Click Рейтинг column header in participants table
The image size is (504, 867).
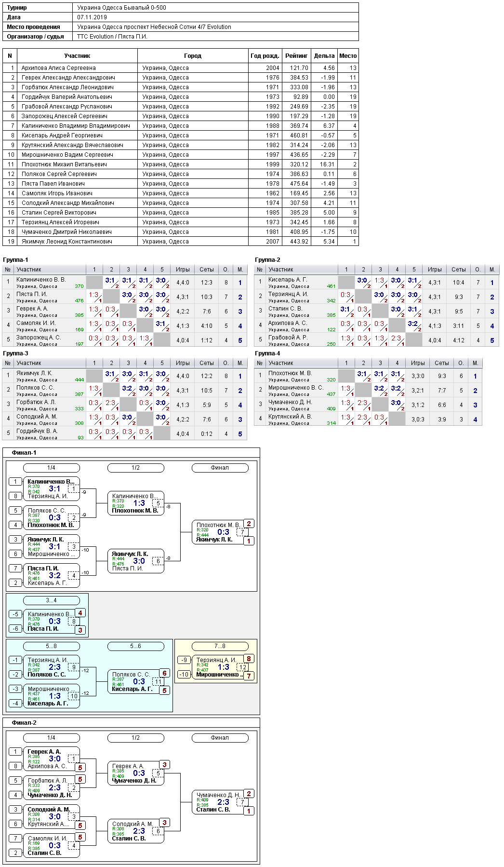296,56
